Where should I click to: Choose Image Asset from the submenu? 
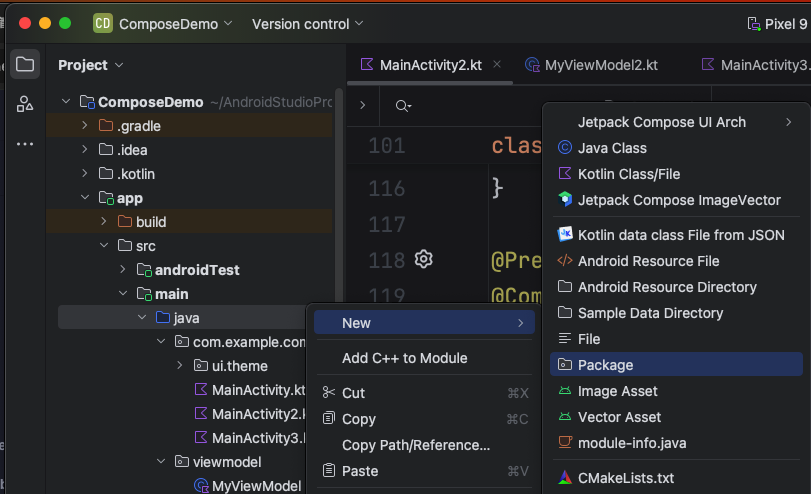pyautogui.click(x=617, y=391)
